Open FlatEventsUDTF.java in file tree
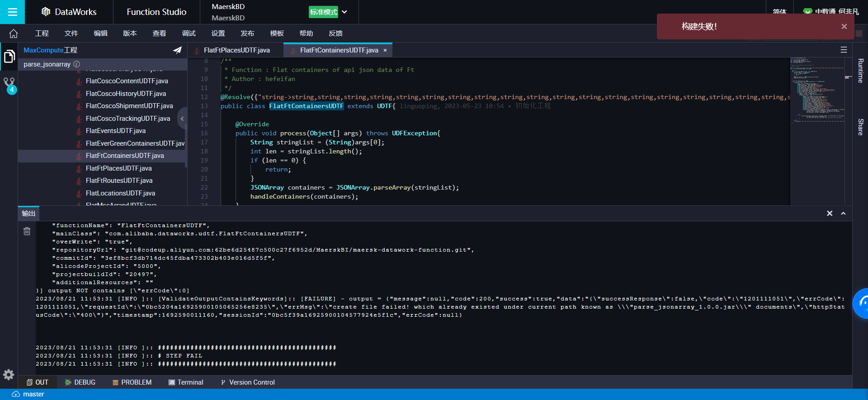 (116, 131)
